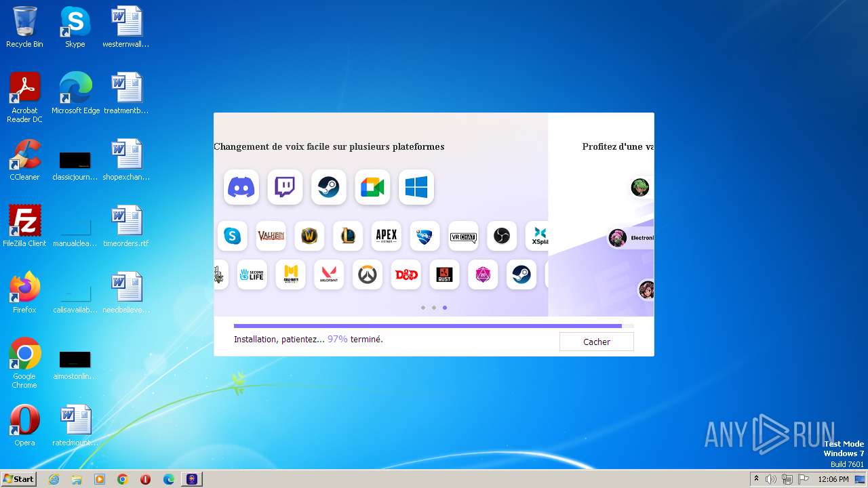Click the Steam icon beside the D20 dice

tap(521, 274)
